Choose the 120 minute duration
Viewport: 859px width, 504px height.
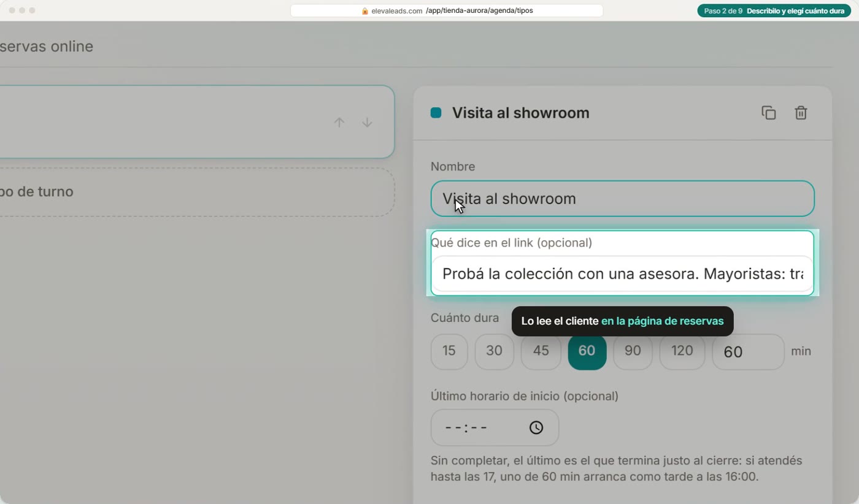tap(682, 351)
